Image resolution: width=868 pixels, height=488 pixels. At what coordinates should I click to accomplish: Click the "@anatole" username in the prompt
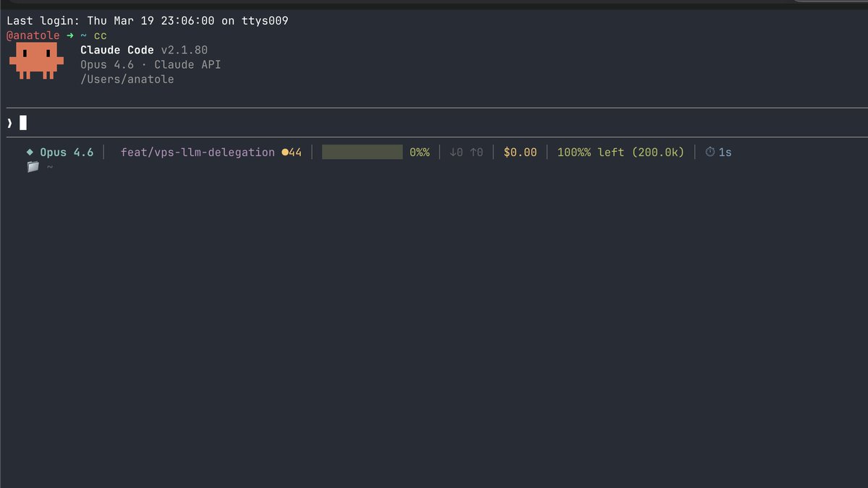[33, 35]
